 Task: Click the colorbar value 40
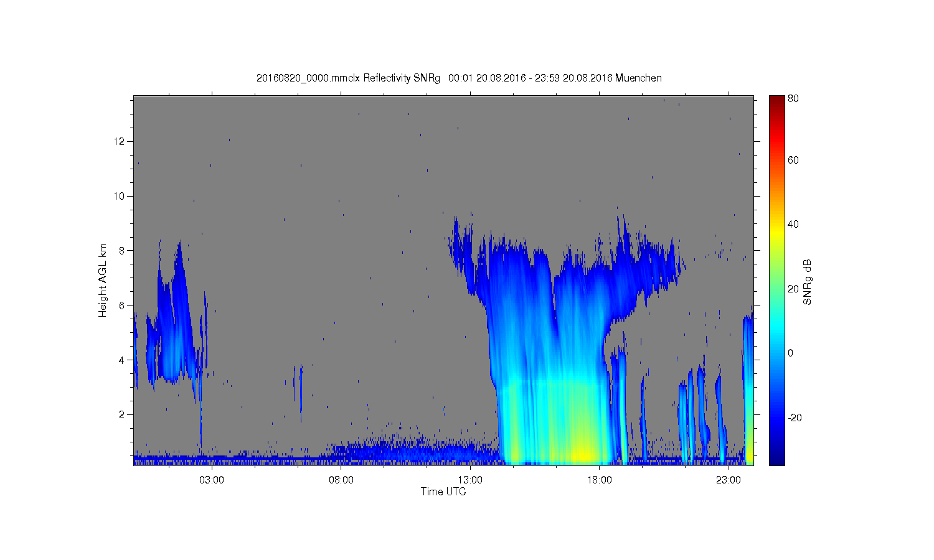tap(793, 225)
